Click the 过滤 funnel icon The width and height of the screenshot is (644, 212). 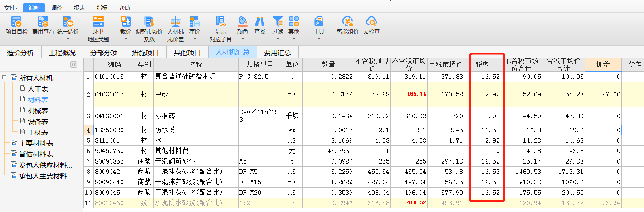277,21
